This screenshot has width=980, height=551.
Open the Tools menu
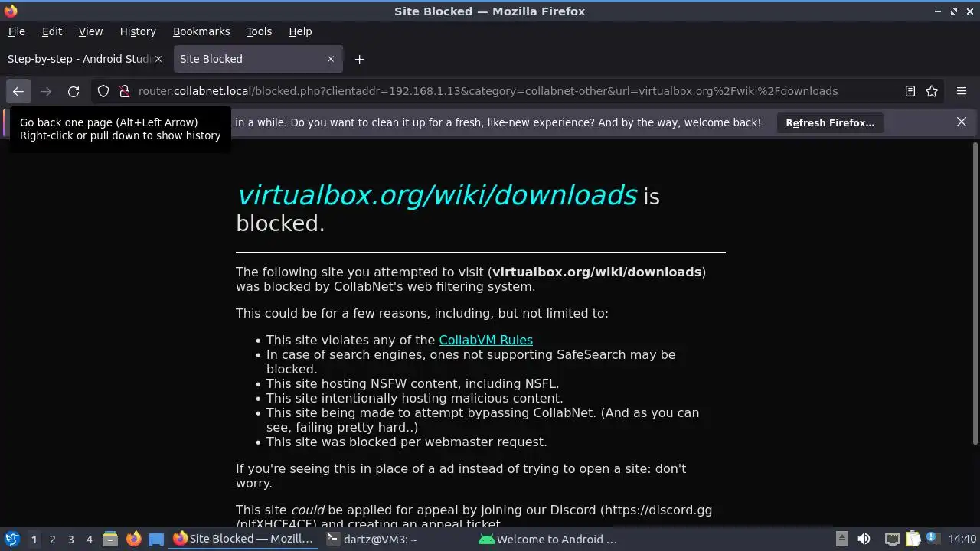[260, 31]
